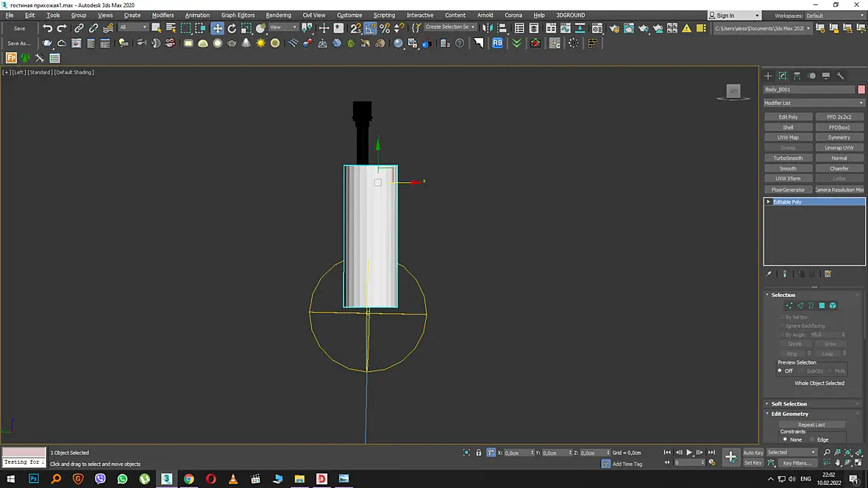The image size is (868, 488).
Task: Activate the Select and Rotate tool
Action: (x=232, y=28)
